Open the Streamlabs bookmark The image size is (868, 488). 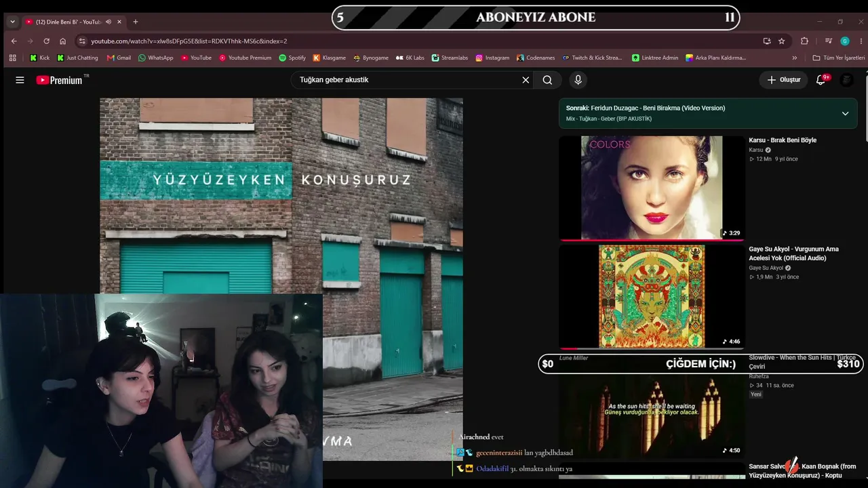point(450,58)
